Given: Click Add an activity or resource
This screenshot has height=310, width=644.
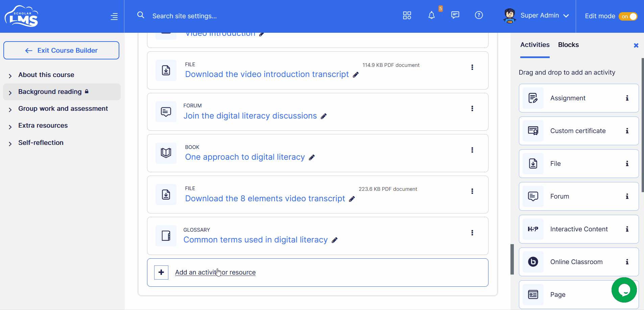Looking at the screenshot, I should tap(215, 273).
